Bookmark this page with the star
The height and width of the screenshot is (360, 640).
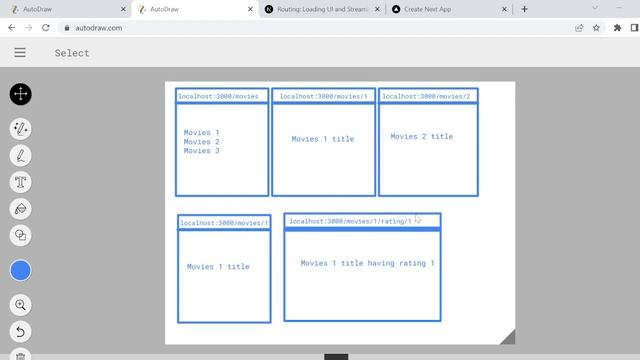point(596,28)
